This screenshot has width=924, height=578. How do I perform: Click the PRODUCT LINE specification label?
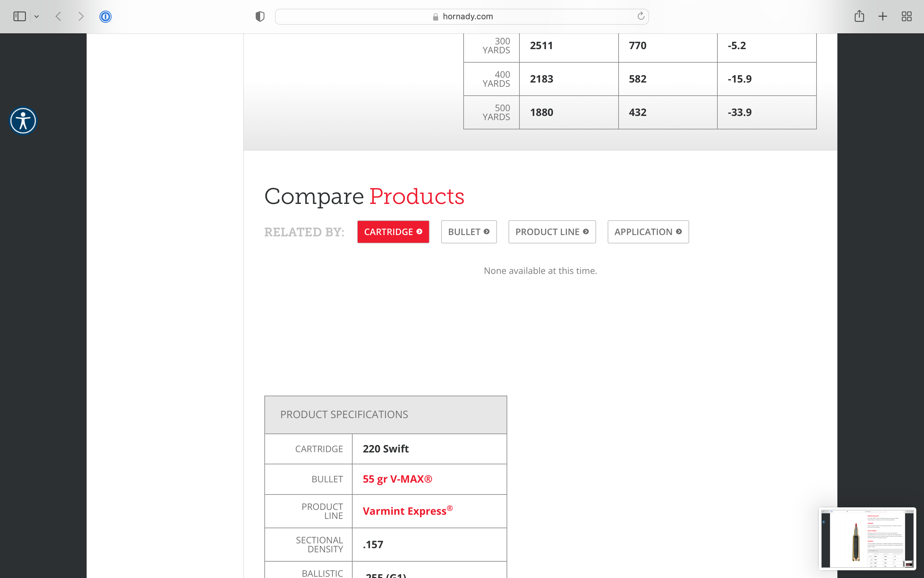coord(322,511)
